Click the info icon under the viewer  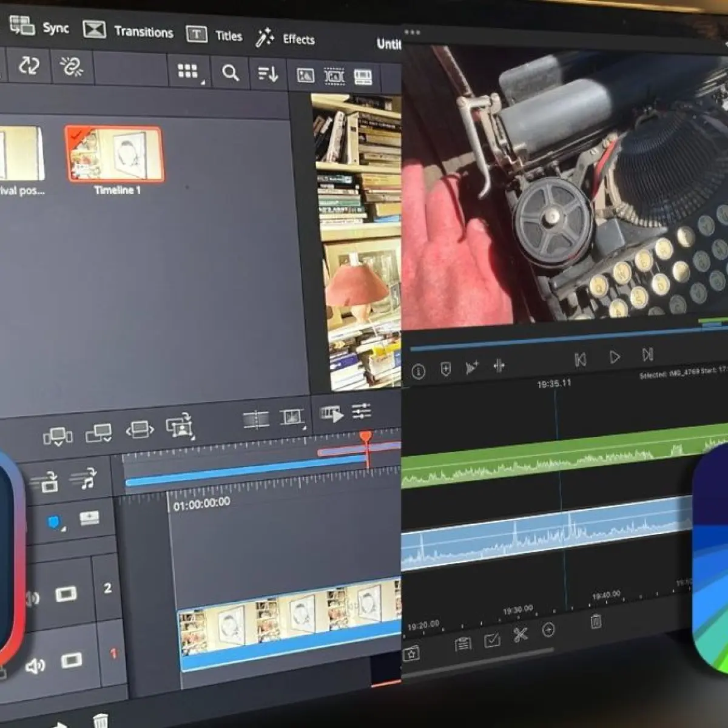[x=418, y=371]
